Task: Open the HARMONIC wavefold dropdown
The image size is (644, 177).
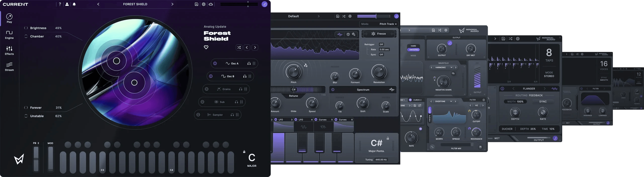Action: [x=444, y=67]
